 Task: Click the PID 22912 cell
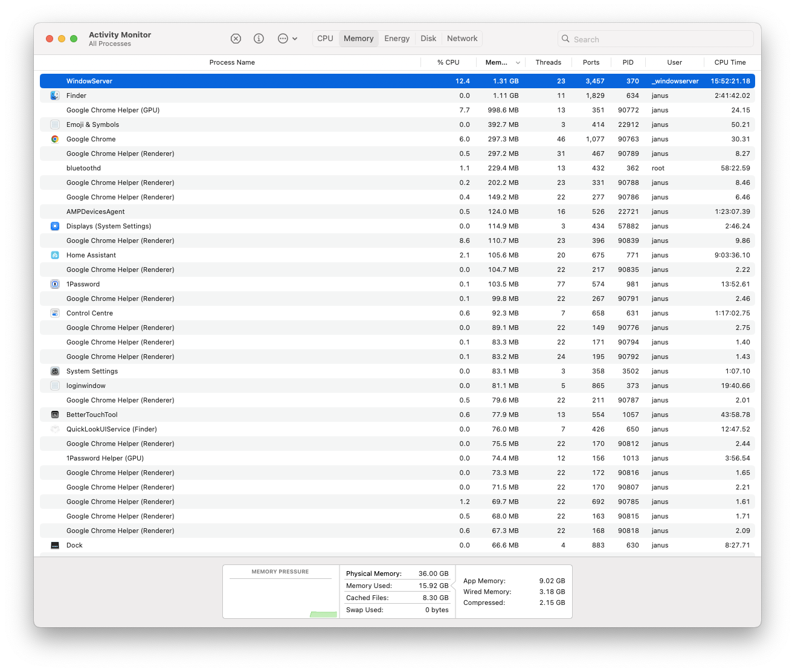[628, 124]
